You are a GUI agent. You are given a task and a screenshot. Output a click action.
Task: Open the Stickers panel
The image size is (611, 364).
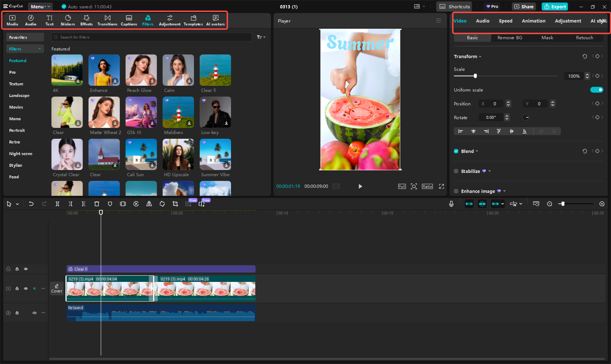(x=68, y=20)
